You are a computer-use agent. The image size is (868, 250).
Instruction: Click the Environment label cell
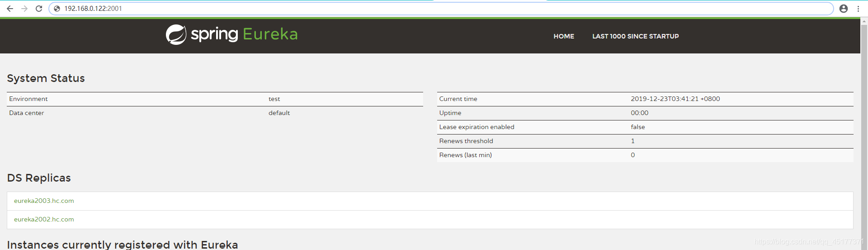click(x=28, y=99)
